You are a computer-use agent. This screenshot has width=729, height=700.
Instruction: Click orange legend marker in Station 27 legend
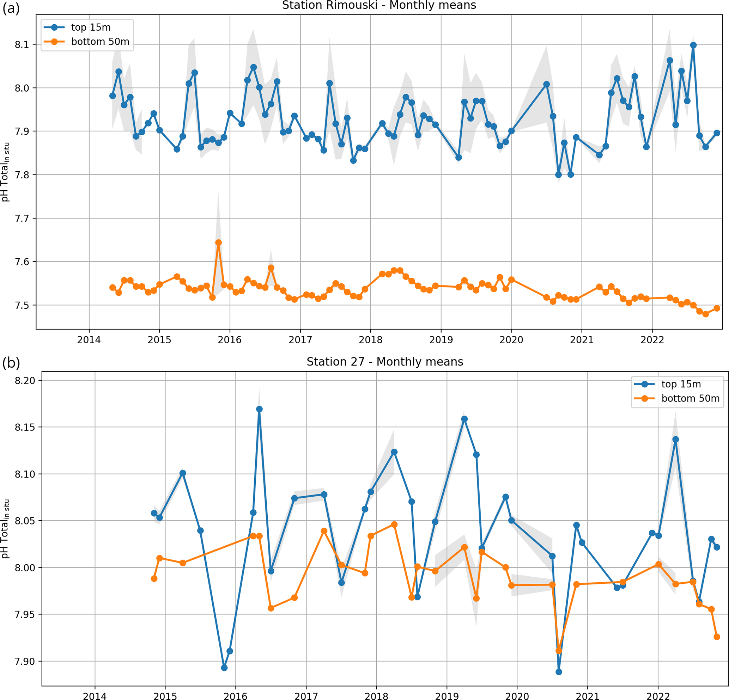[645, 399]
